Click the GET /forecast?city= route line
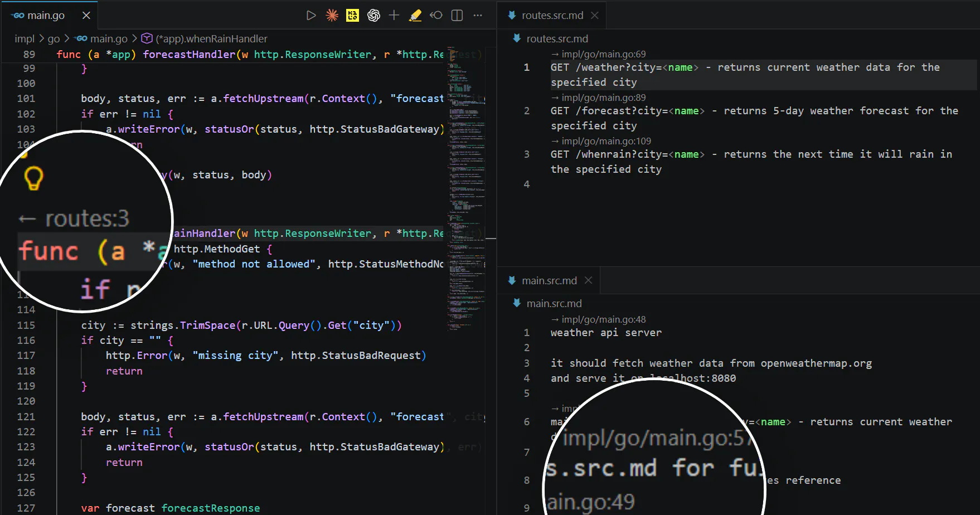Screen dimensions: 980x515 754,118
